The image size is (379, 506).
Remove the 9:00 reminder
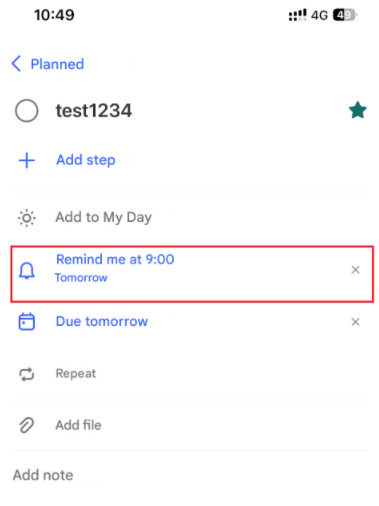[x=355, y=270]
